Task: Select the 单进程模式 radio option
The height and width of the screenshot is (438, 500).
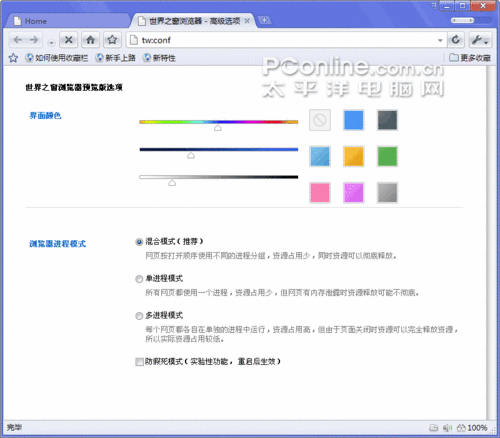Action: pos(139,279)
